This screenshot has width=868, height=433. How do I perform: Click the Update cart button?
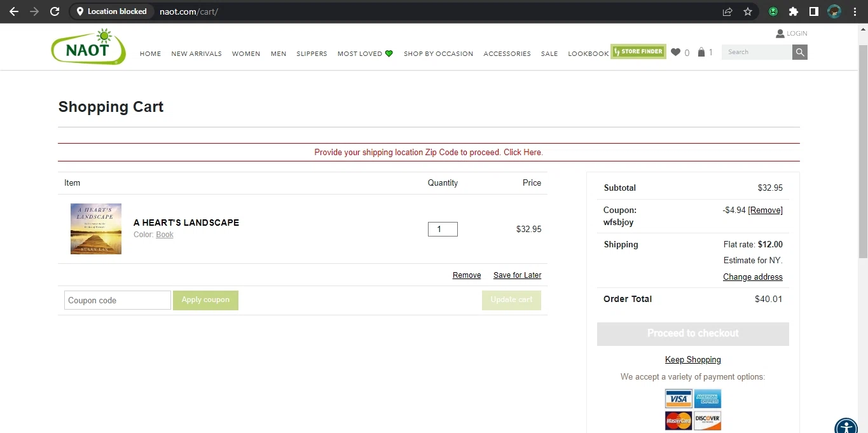[511, 300]
